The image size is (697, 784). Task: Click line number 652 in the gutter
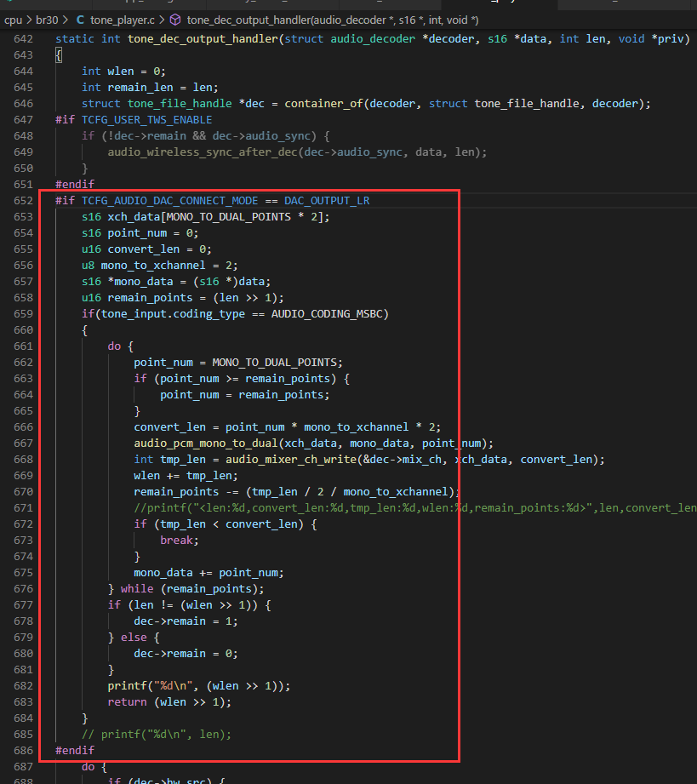point(24,201)
